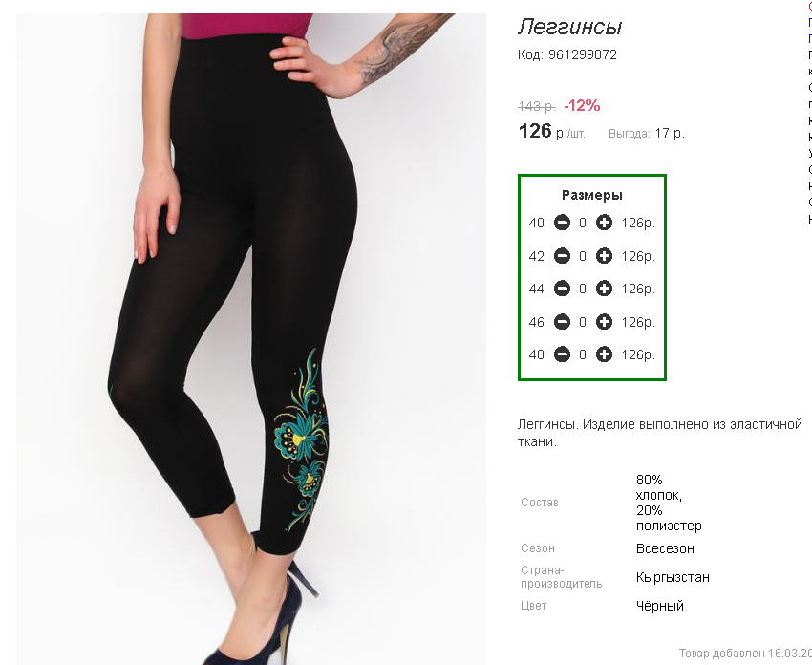This screenshot has height=665, width=812.
Task: Increase quantity for size 40
Action: click(604, 223)
